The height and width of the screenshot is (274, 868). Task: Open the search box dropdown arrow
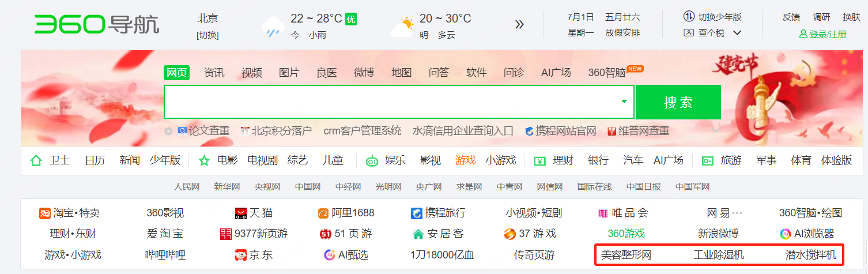[624, 102]
